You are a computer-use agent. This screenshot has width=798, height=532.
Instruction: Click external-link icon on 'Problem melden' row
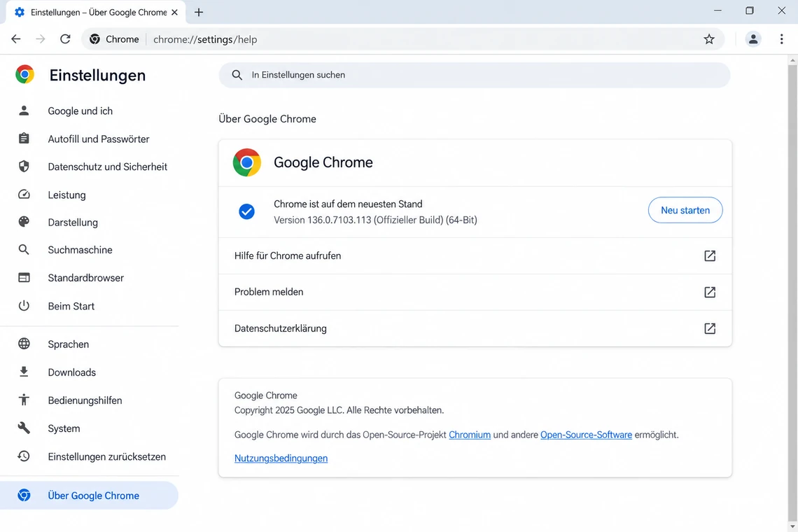click(x=709, y=292)
